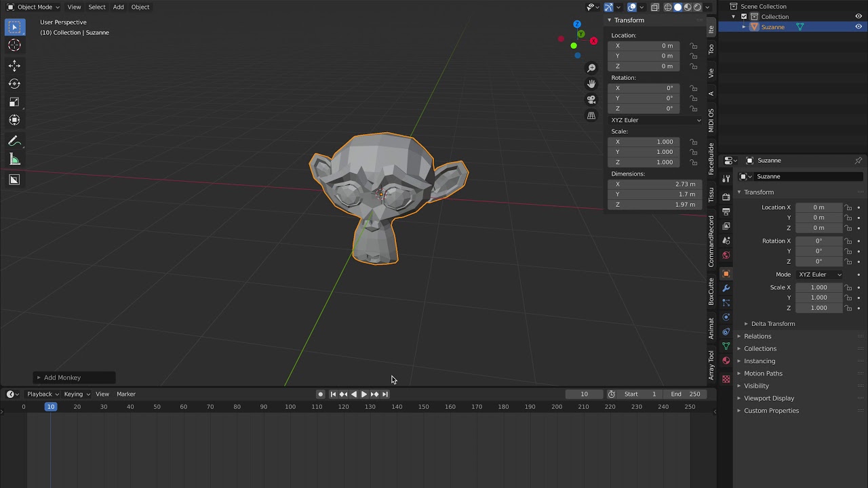Toggle X-ray mode in the viewport header
This screenshot has width=868, height=488.
point(654,7)
